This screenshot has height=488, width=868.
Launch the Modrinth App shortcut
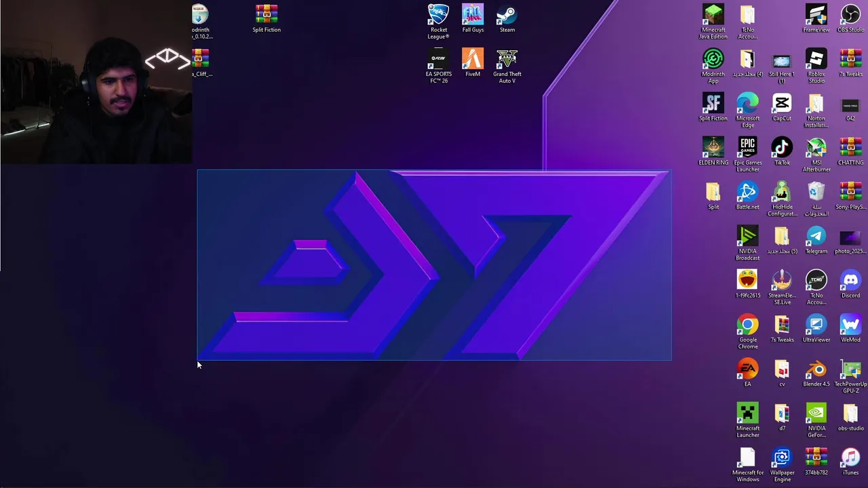(713, 65)
